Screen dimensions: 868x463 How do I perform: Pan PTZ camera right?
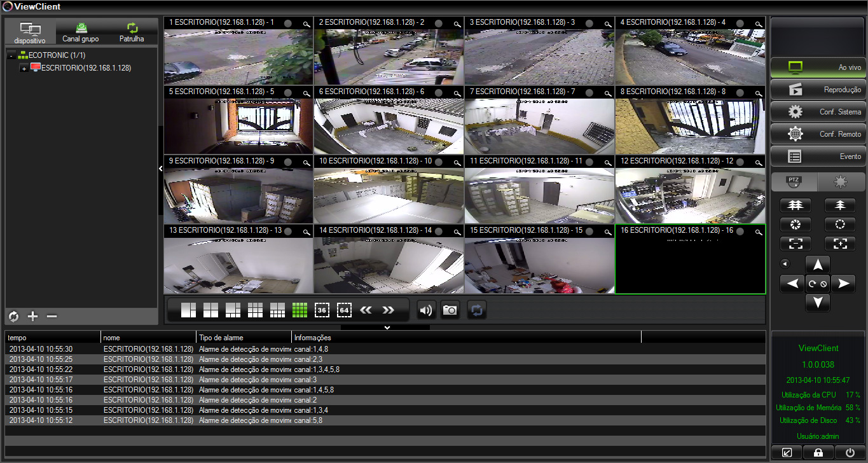pos(843,284)
